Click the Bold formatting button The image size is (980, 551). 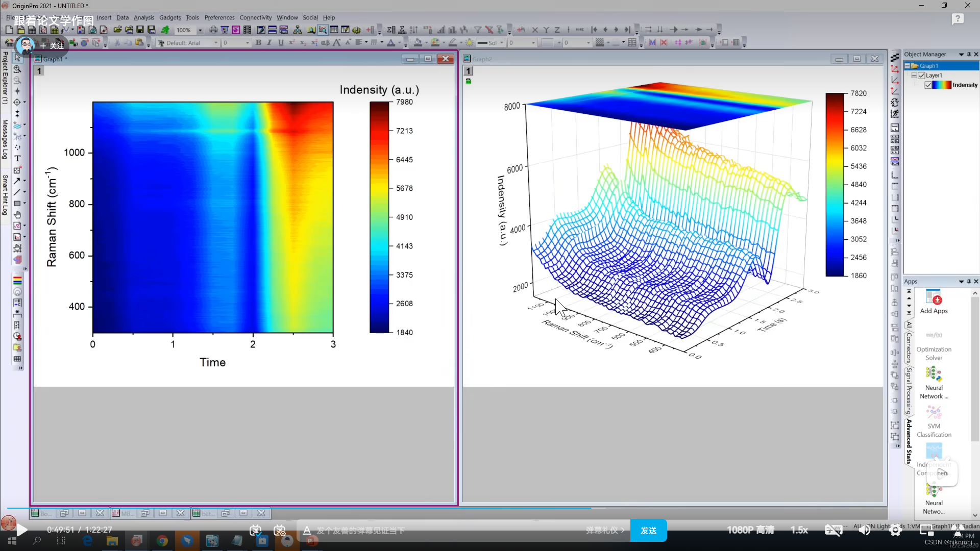coord(258,43)
